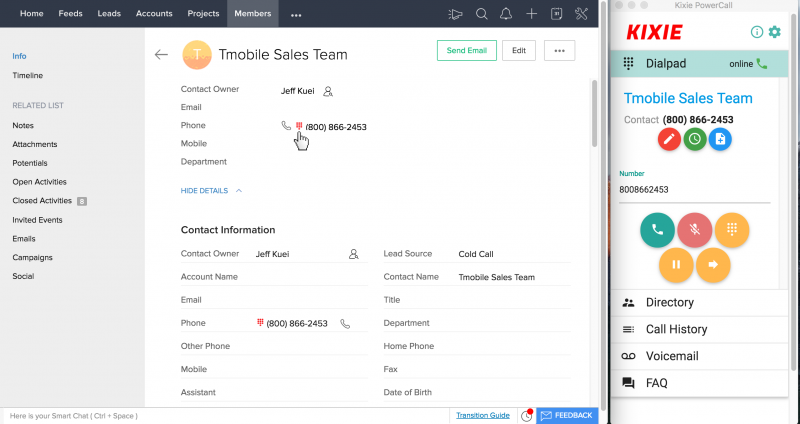The image size is (800, 424).
Task: Open the calendar icon in top bar
Action: (x=557, y=14)
